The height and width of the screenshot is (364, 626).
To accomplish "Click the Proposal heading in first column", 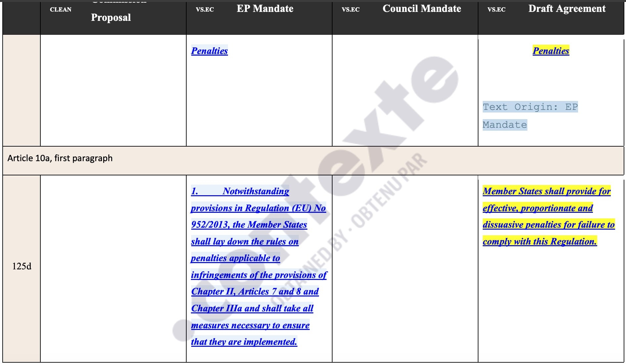I will (111, 18).
